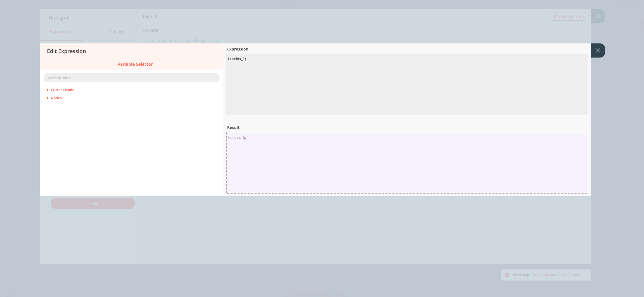Click the Hubspot node title
Image resolution: width=644 pixels, height=297 pixels.
(59, 18)
